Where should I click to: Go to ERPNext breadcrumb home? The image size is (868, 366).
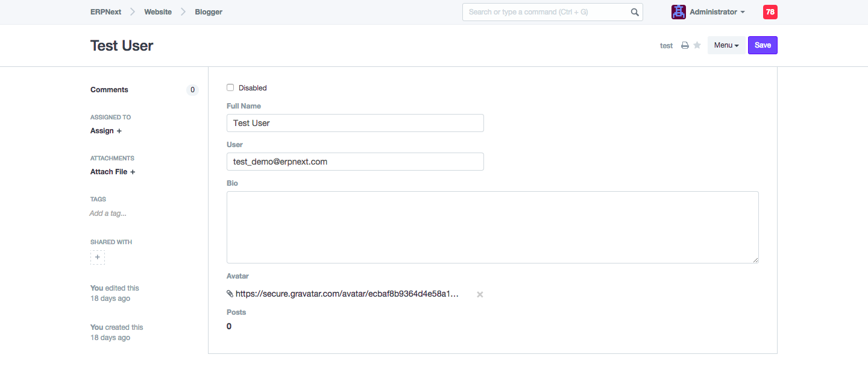(105, 12)
